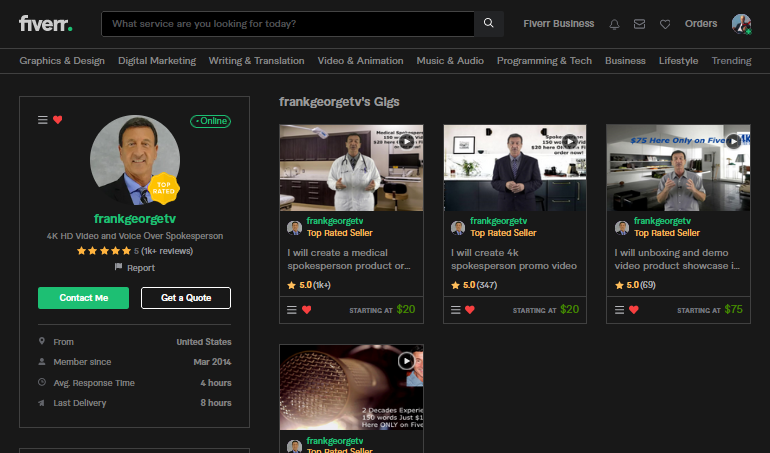The width and height of the screenshot is (770, 453).
Task: Focus the service search field
Action: [x=288, y=24]
